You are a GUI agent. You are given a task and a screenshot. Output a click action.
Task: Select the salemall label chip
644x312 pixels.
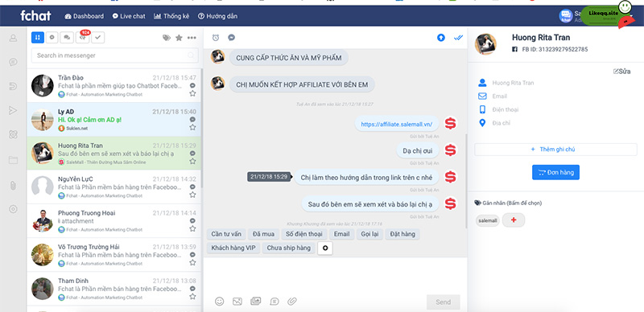(x=488, y=220)
